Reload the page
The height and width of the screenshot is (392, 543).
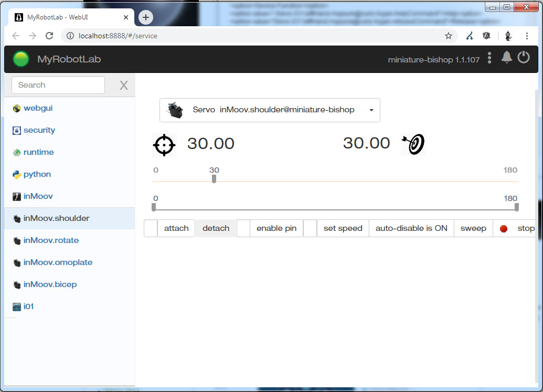tap(49, 36)
